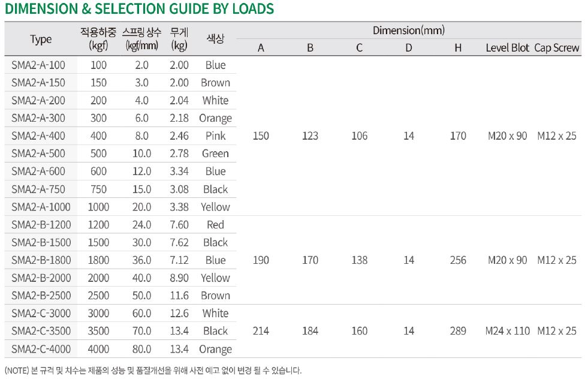The width and height of the screenshot is (588, 379).
Task: Click the SMA2-B-1200 type entry
Action: (x=41, y=225)
